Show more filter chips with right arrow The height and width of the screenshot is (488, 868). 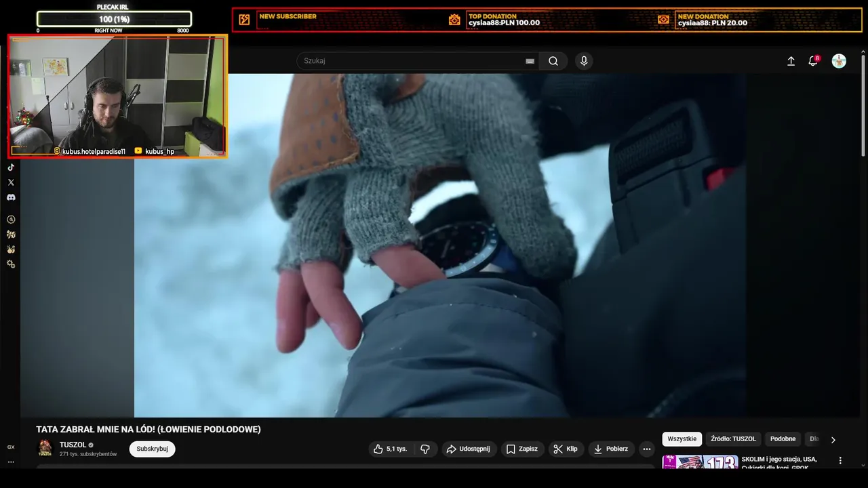[833, 440]
